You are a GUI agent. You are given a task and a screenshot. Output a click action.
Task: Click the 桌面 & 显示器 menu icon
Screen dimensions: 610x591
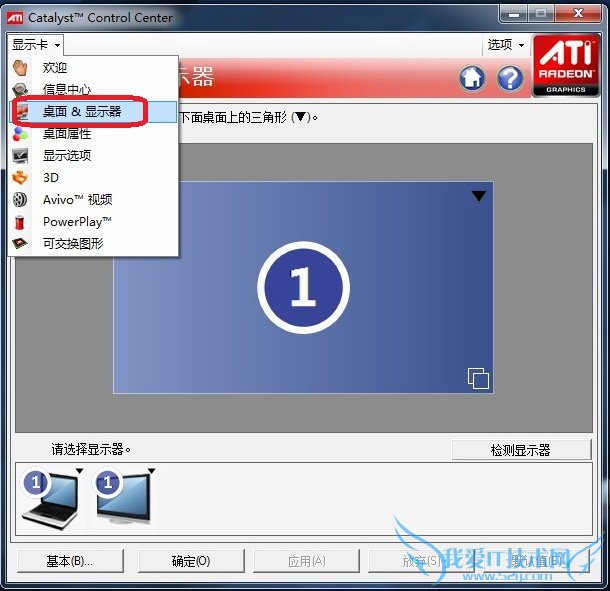[21, 112]
